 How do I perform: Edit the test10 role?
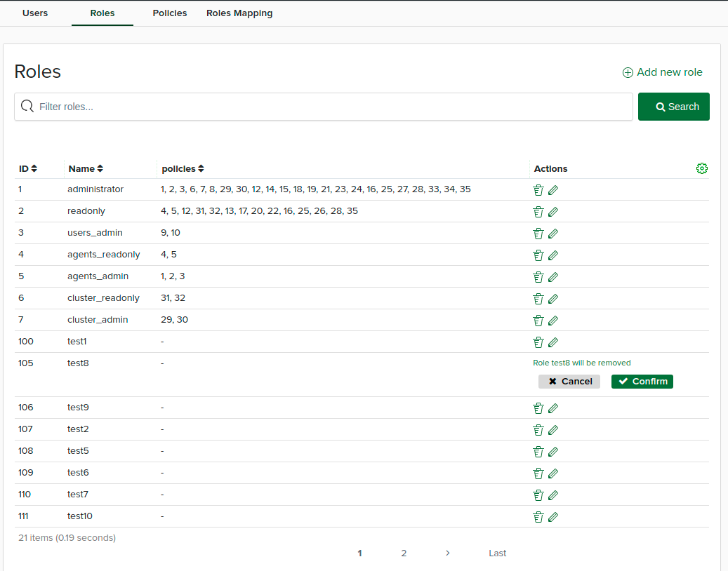pos(554,516)
